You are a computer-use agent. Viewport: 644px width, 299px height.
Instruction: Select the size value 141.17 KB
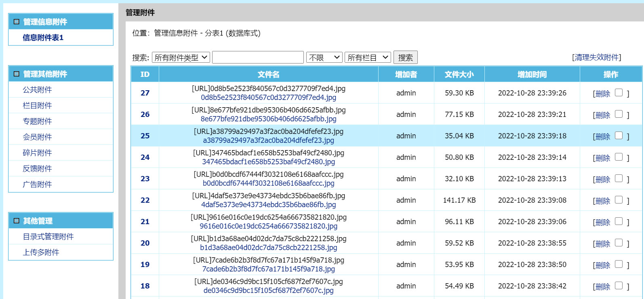459,200
